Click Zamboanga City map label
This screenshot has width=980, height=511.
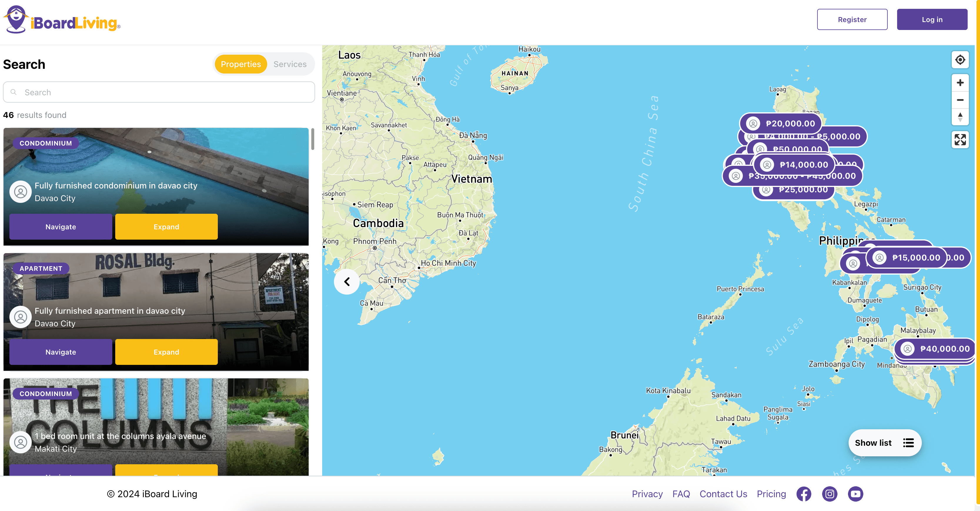click(837, 364)
